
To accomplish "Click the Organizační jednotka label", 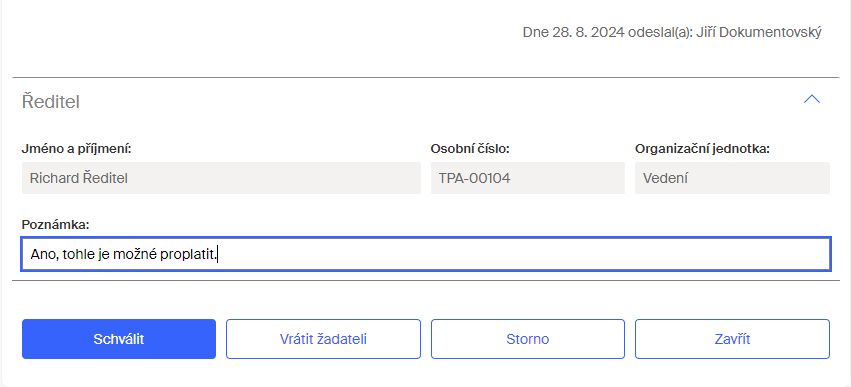I will pyautogui.click(x=702, y=149).
